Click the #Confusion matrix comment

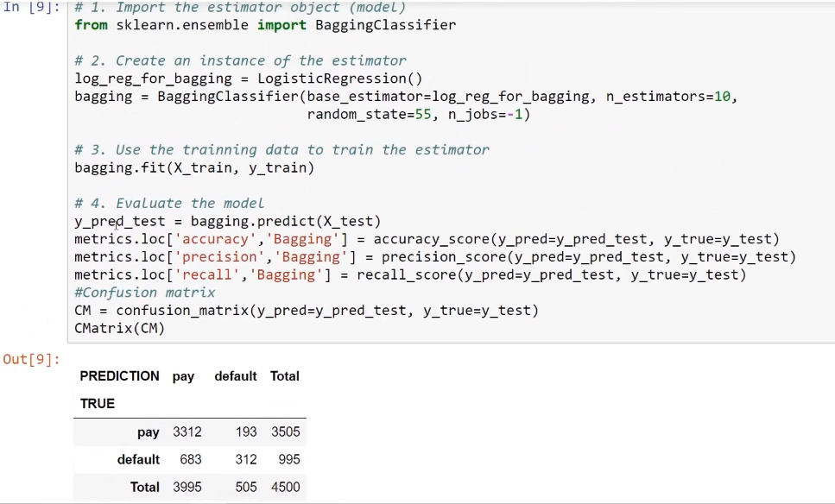pyautogui.click(x=145, y=293)
